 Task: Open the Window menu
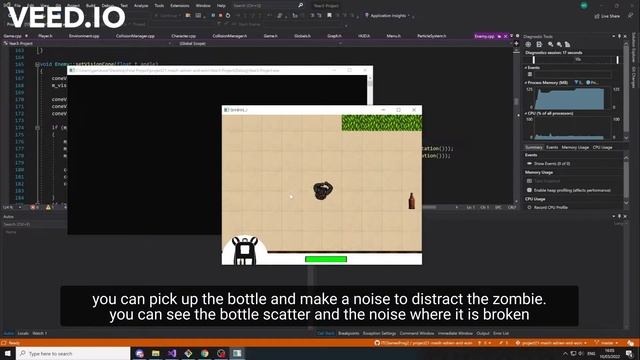[x=203, y=6]
